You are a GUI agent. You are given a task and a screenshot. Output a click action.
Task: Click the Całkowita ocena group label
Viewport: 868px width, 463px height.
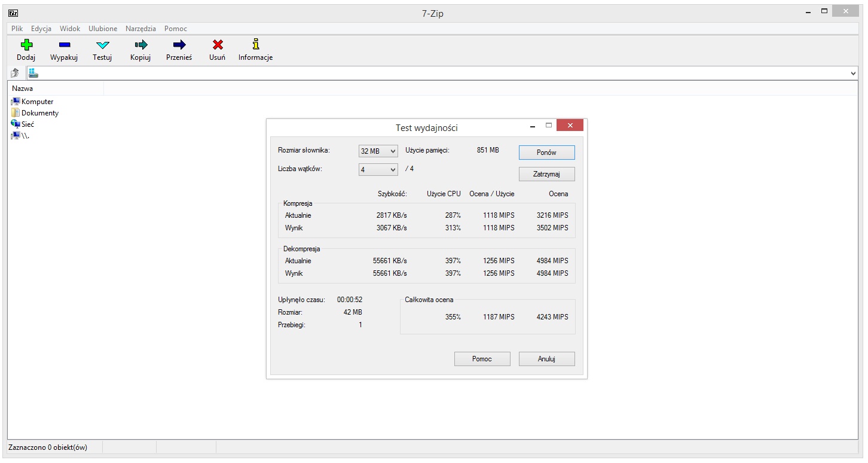[429, 300]
